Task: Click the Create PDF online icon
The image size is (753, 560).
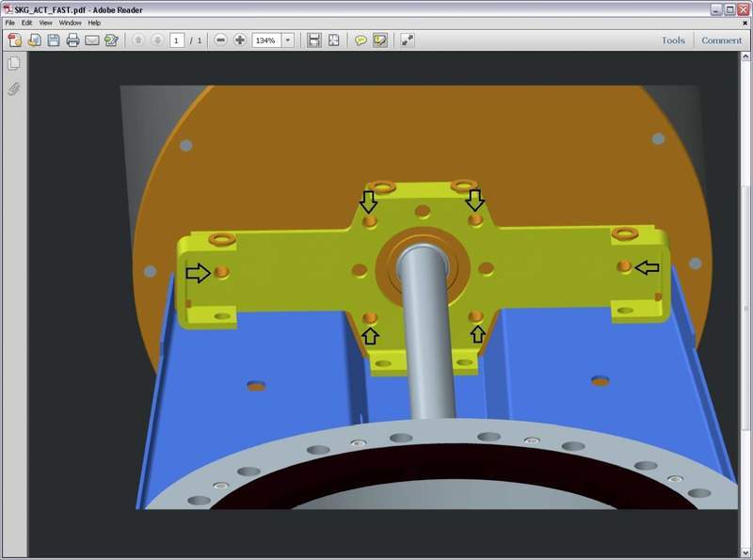Action: point(14,40)
